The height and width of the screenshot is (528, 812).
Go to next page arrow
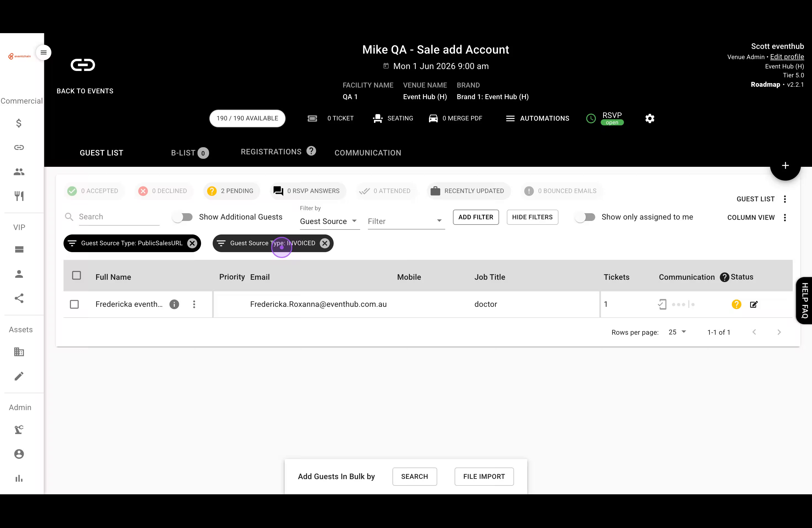[779, 332]
